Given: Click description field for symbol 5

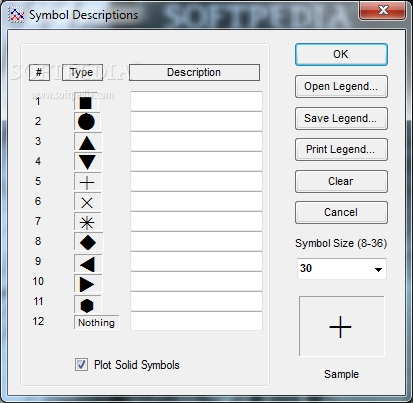Looking at the screenshot, I should point(196,181).
